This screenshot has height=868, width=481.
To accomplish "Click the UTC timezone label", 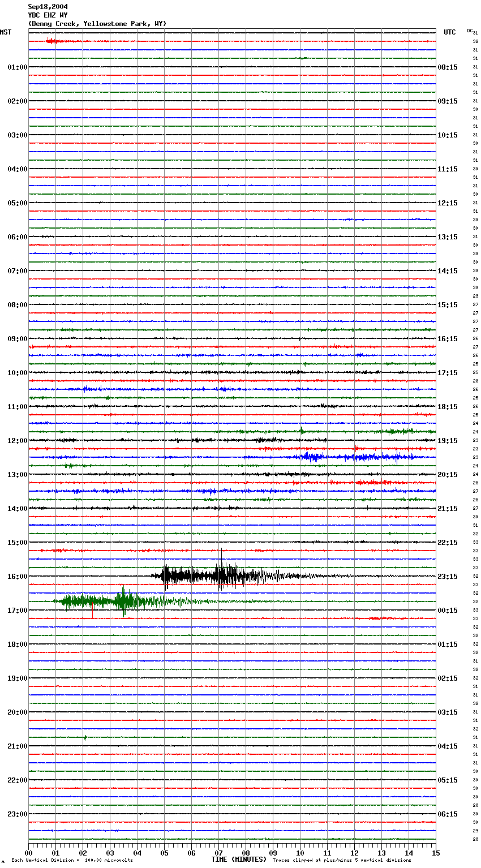I will point(450,32).
